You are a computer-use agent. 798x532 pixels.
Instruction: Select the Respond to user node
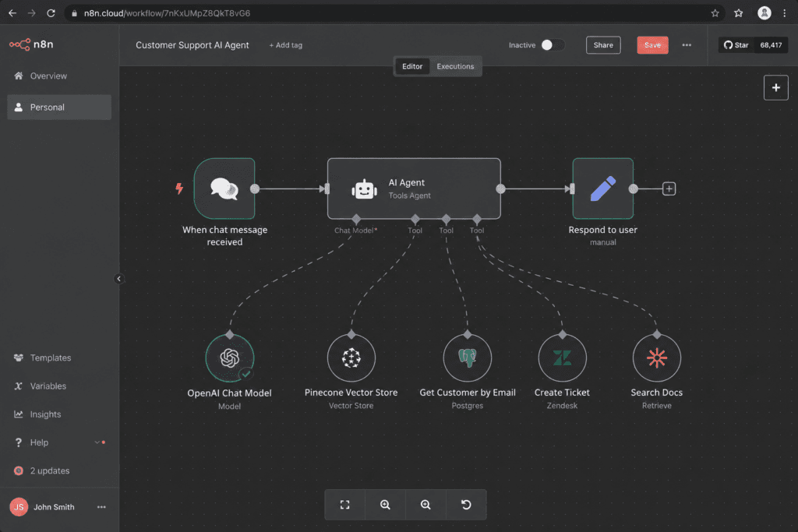[x=602, y=188]
